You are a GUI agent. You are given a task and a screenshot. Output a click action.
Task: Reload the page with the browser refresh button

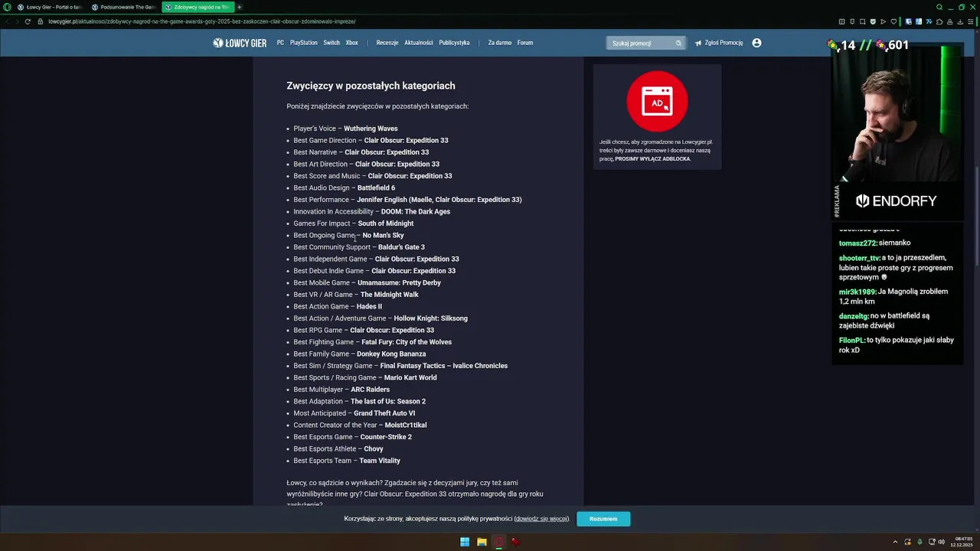point(28,21)
